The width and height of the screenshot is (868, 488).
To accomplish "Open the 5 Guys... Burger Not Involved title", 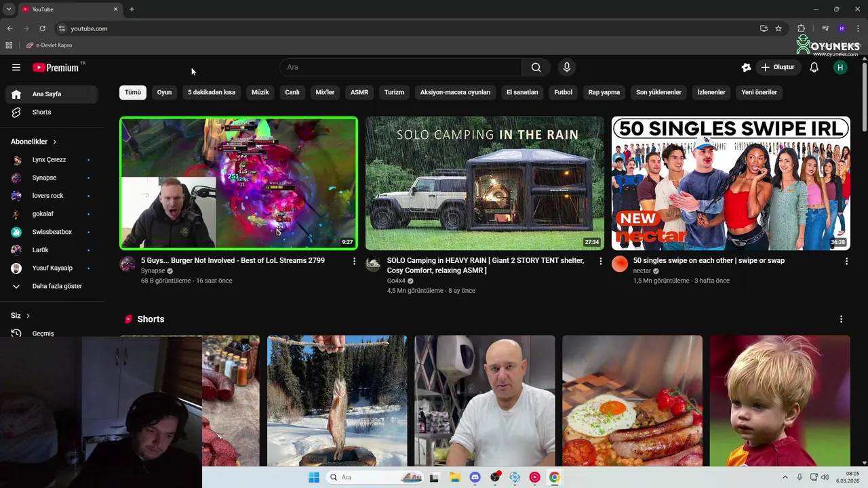I will [233, 260].
